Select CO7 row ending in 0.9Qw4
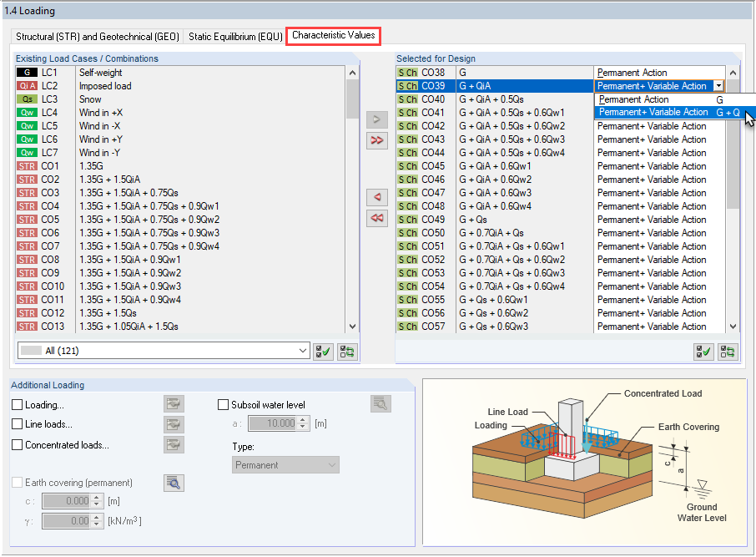 180,246
